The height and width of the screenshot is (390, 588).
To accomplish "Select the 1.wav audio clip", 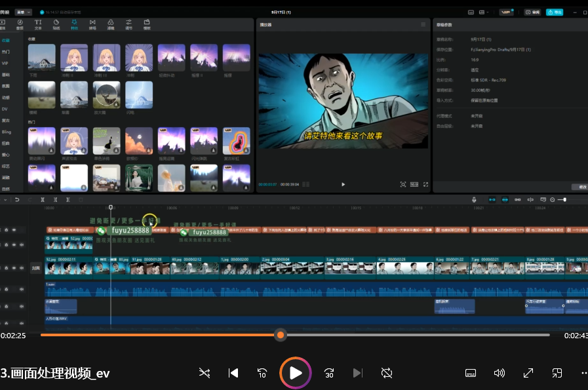I will pyautogui.click(x=316, y=289).
